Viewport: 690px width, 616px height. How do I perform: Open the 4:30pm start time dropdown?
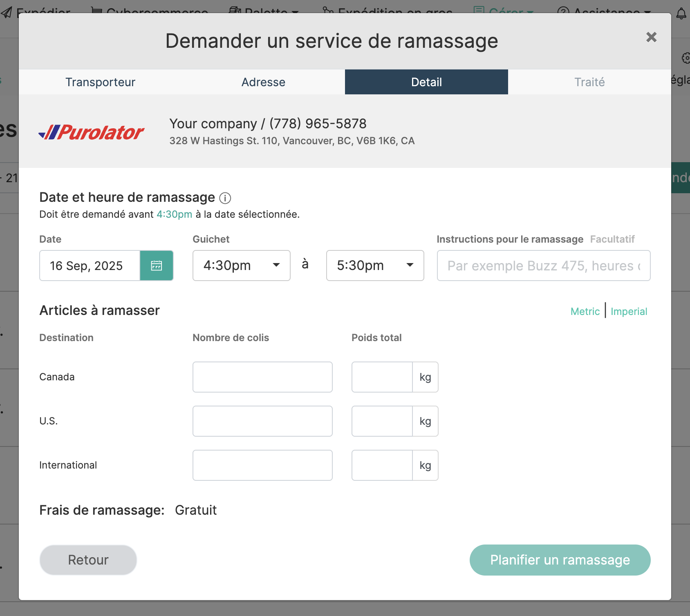pyautogui.click(x=241, y=266)
